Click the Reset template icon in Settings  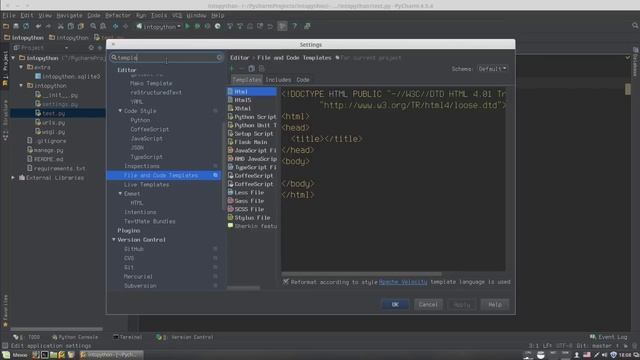click(262, 69)
